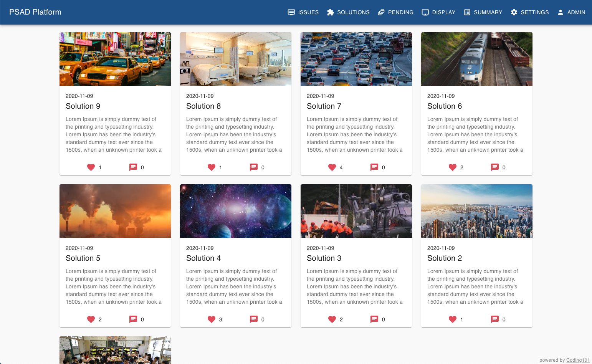This screenshot has height=364, width=592.
Task: Click the traffic jam image of Solution 7
Action: pyautogui.click(x=356, y=59)
